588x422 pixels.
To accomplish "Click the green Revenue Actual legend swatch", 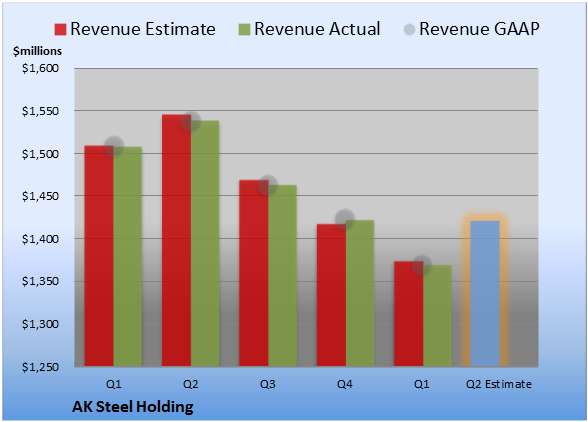I will pos(244,30).
